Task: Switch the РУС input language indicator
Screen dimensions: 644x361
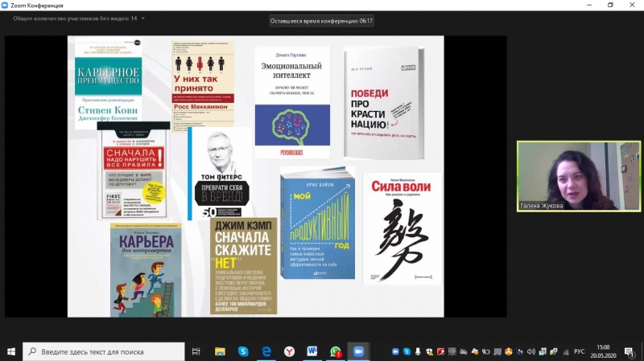Action: click(x=579, y=351)
